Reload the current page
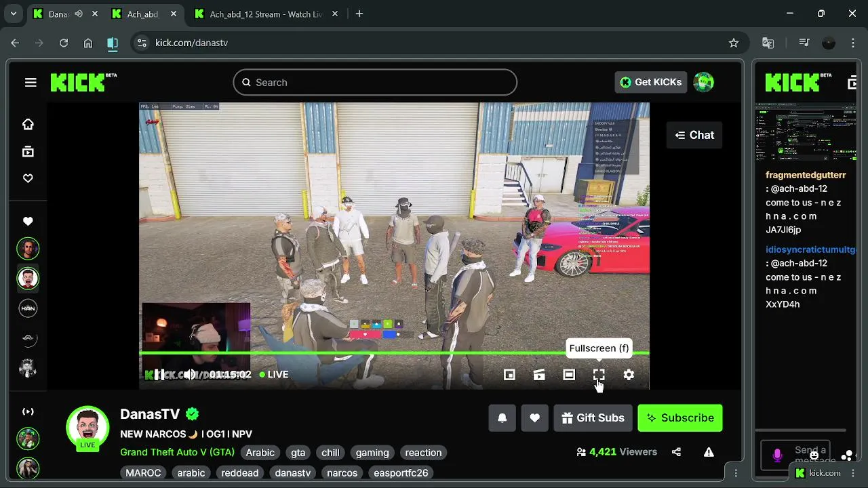This screenshot has height=488, width=868. [x=64, y=43]
